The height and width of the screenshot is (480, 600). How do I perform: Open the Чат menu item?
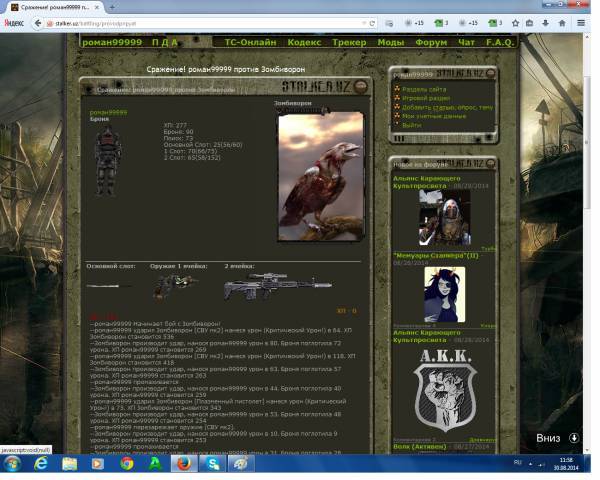coord(466,42)
